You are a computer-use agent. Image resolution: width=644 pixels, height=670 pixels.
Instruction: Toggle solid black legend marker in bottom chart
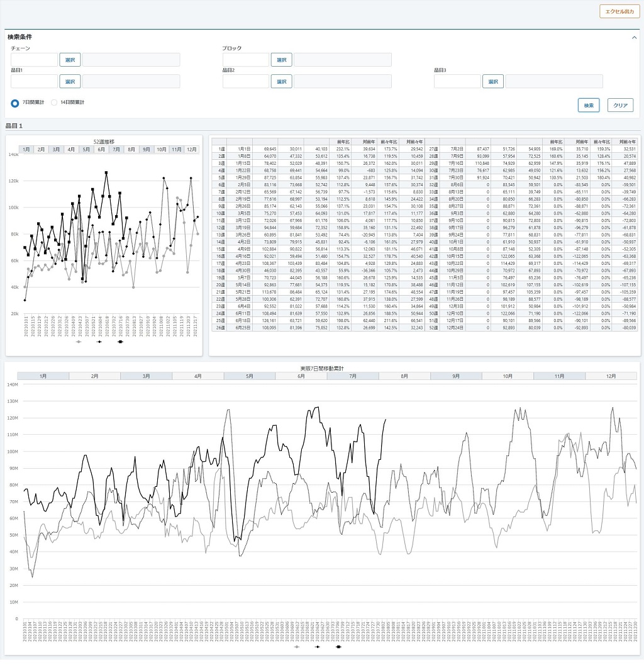point(338,647)
